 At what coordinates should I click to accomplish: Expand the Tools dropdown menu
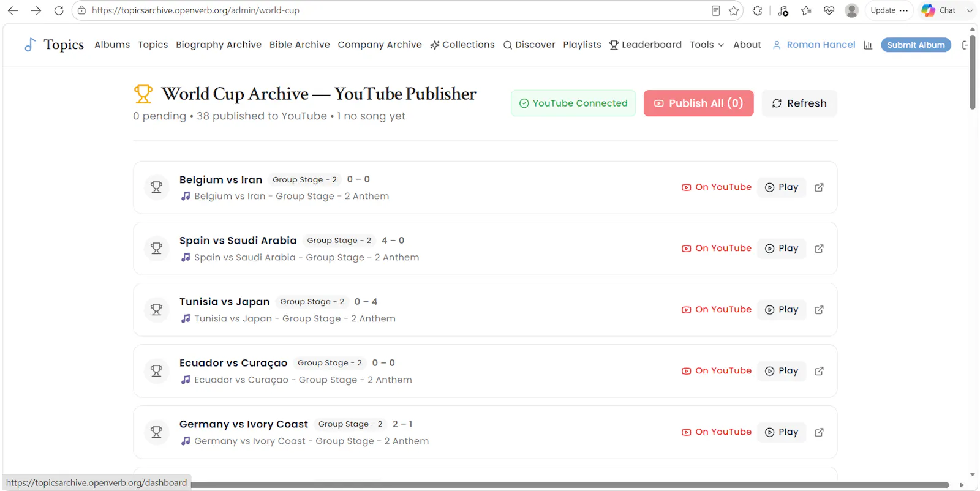coord(707,45)
